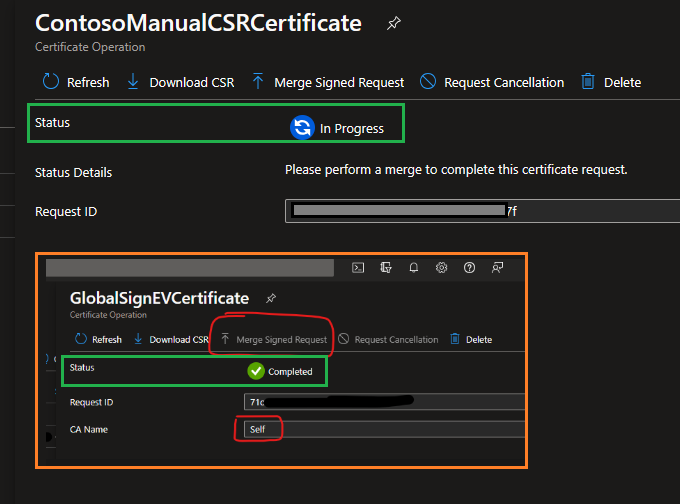Open Cloud Shell icon in embedded portal
Screen dimensions: 680x504
pos(358,268)
